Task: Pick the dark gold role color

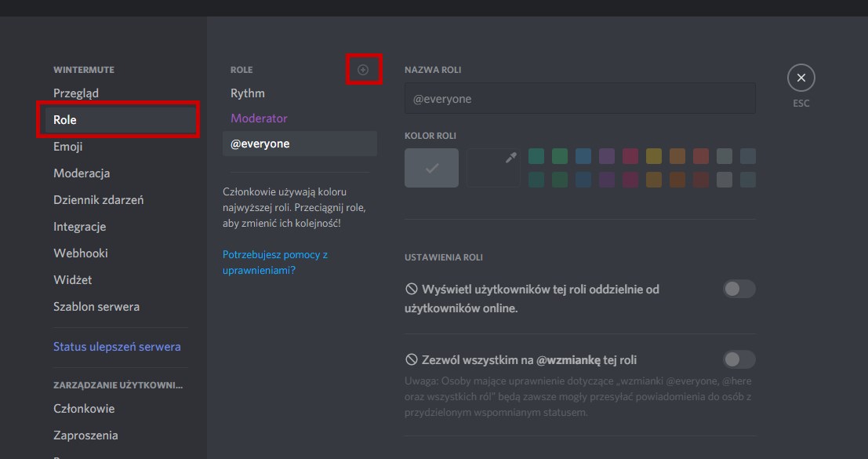Action: [x=654, y=180]
